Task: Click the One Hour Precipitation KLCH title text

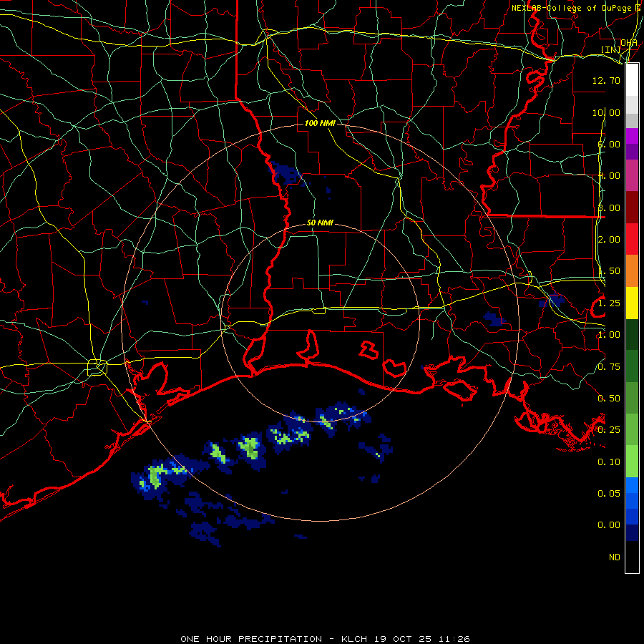Action: click(x=325, y=639)
